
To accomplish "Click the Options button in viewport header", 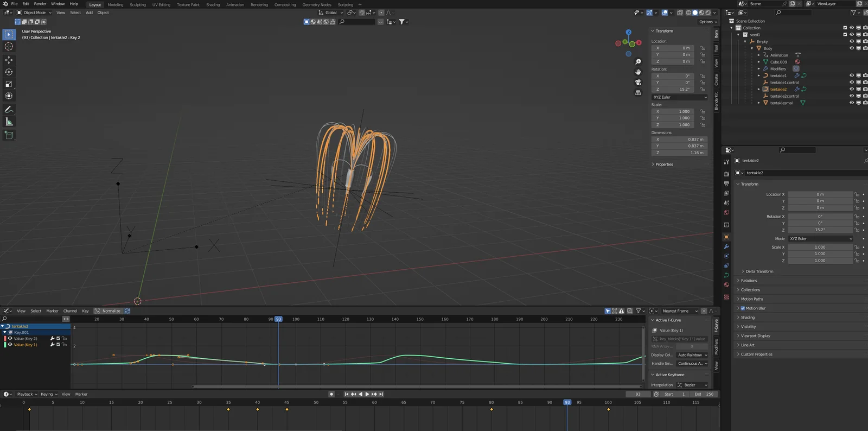I will pyautogui.click(x=707, y=22).
